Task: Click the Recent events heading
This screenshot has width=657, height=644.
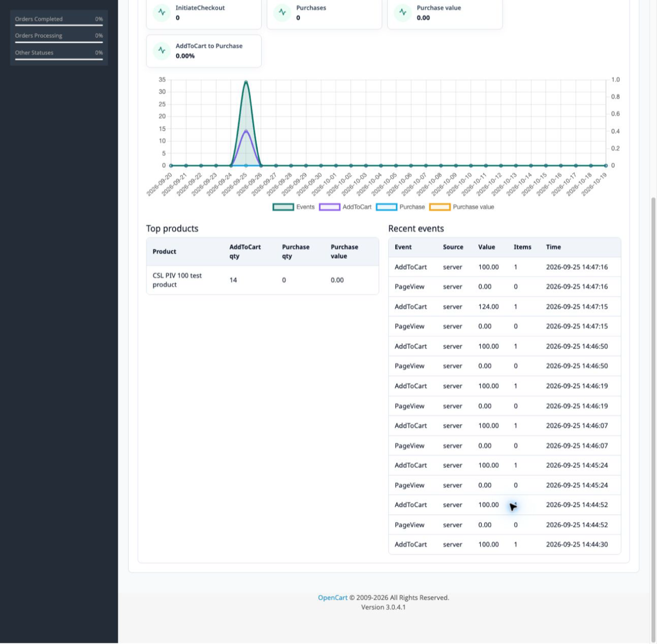Action: click(416, 229)
